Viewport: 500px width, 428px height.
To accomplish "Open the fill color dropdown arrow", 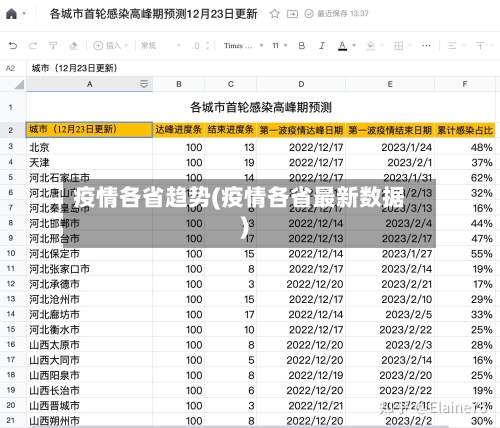I will pos(382,45).
